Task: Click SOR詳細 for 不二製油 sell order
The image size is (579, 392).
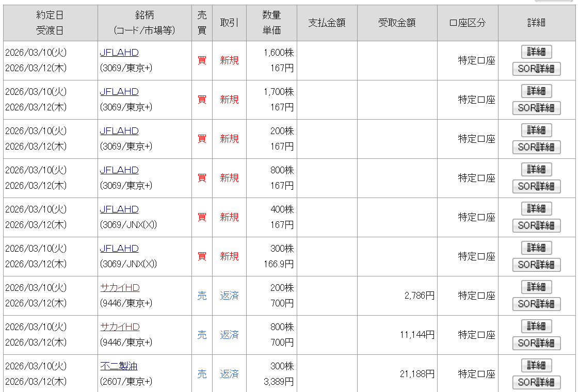Action: (536, 383)
